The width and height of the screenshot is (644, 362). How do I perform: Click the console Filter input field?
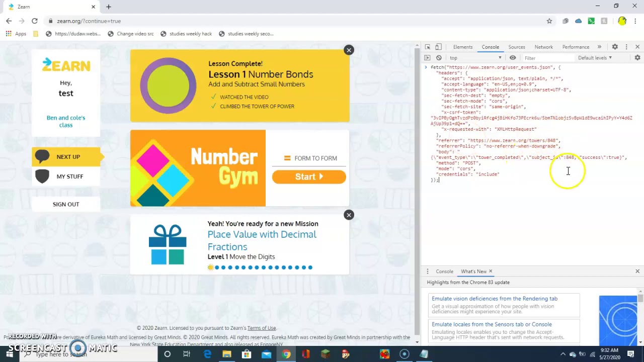coord(547,58)
